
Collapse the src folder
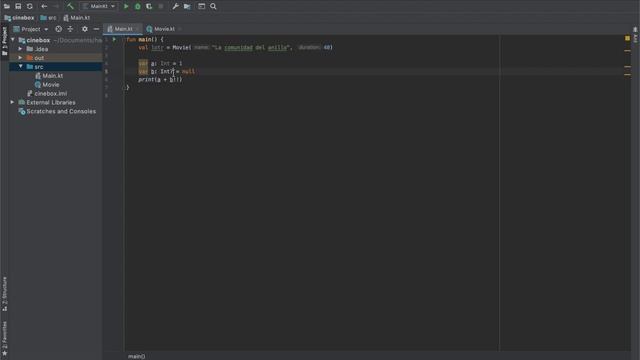point(20,67)
